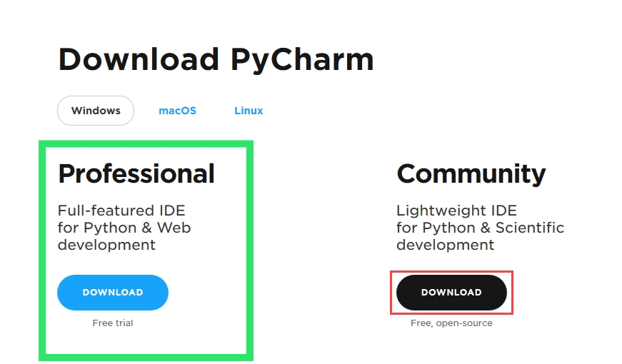Viewport: 622px width, 364px height.
Task: Click the ampersand in the Community description
Action: point(486,228)
